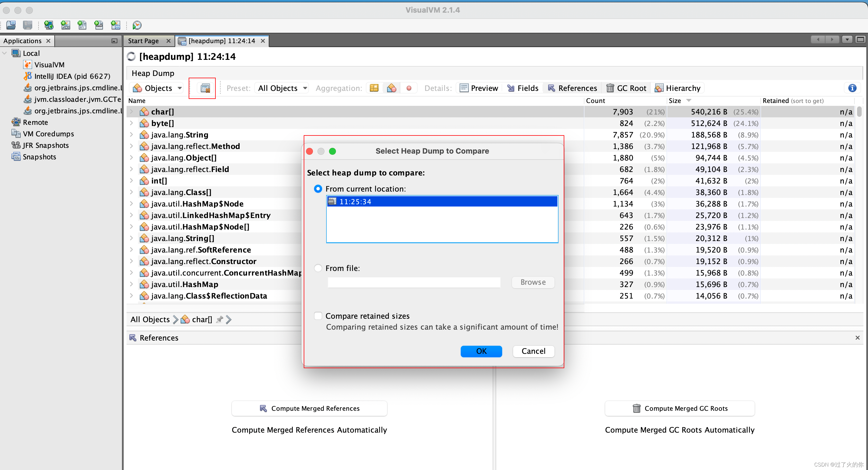Click the Compare with another heap dump icon
The width and height of the screenshot is (868, 470).
[205, 88]
